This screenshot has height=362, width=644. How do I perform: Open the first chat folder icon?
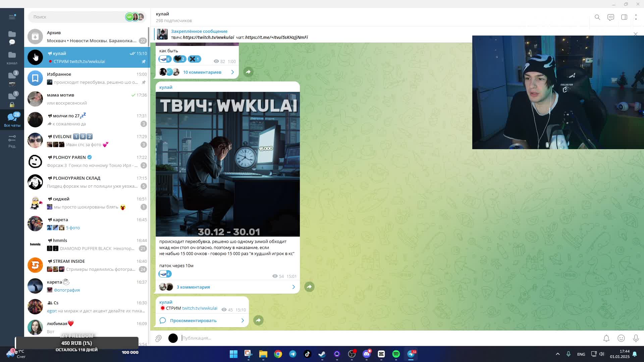coord(12,37)
